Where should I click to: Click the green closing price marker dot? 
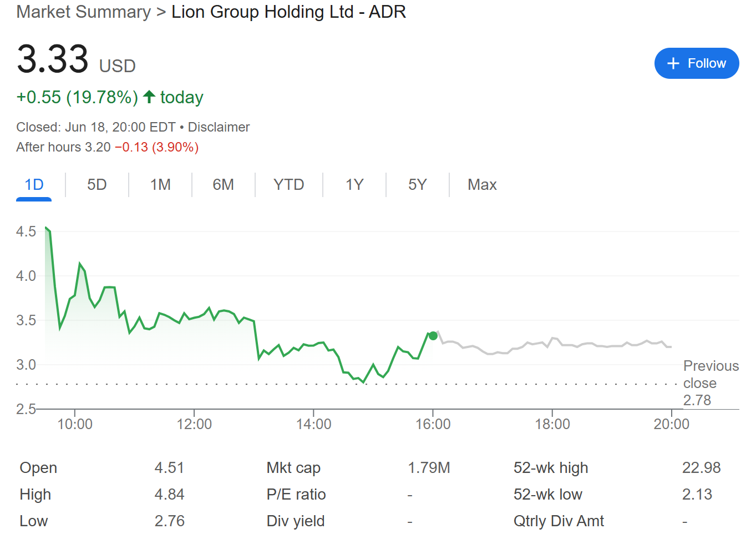coord(433,336)
